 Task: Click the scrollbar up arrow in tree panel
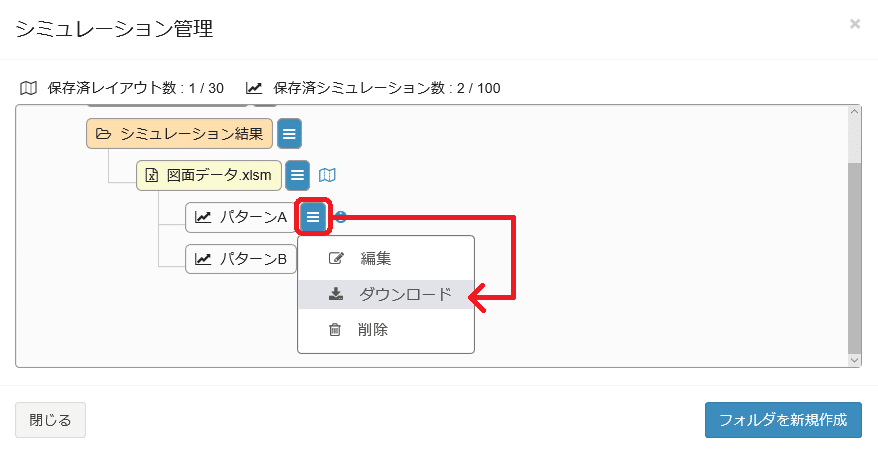[854, 111]
